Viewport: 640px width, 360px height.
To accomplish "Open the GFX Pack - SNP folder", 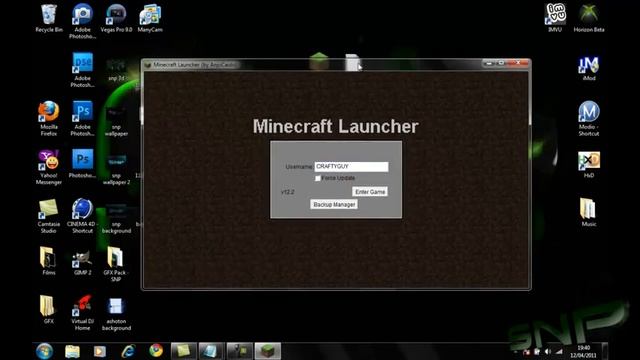I will click(x=116, y=264).
